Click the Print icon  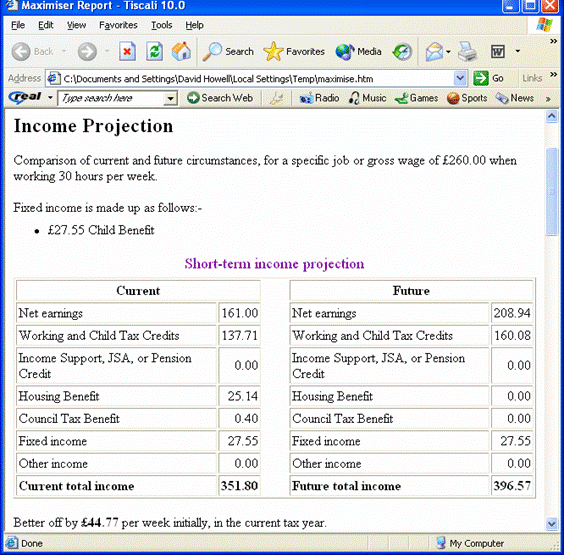tap(468, 52)
